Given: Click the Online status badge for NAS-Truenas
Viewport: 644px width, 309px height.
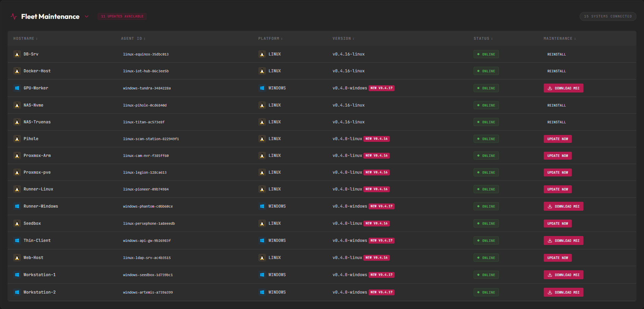Looking at the screenshot, I should coord(486,122).
